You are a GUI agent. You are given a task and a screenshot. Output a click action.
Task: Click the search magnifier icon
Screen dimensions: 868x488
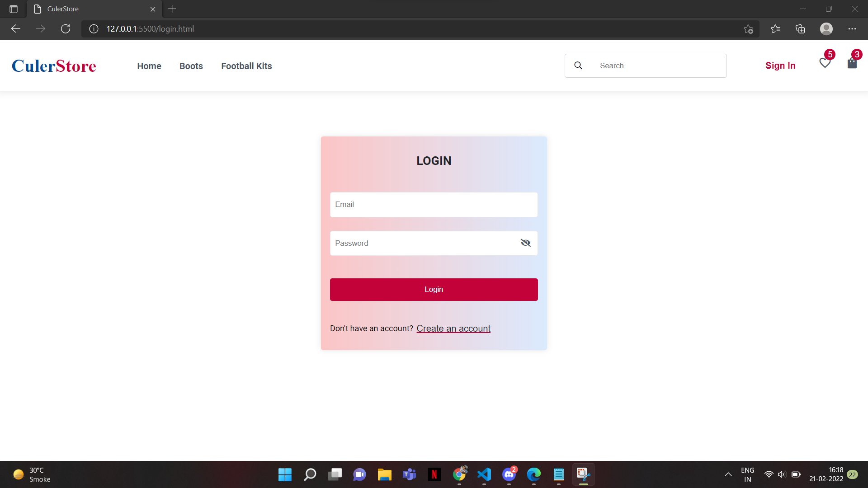(x=578, y=65)
